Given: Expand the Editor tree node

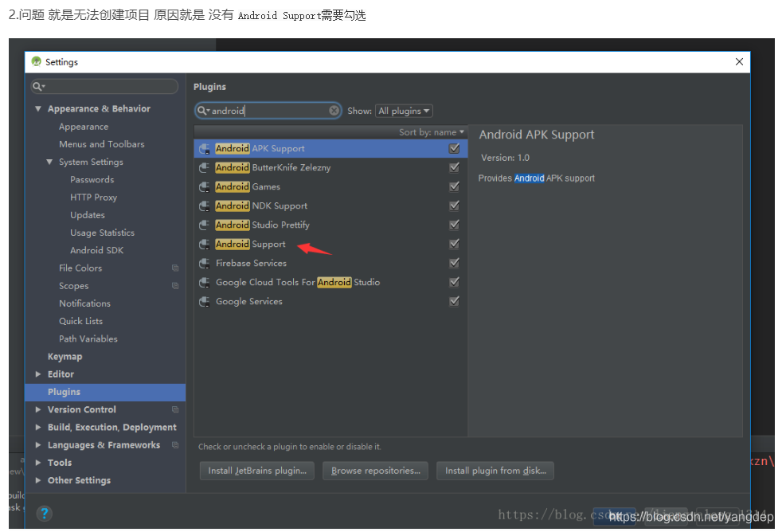Looking at the screenshot, I should pyautogui.click(x=38, y=374).
